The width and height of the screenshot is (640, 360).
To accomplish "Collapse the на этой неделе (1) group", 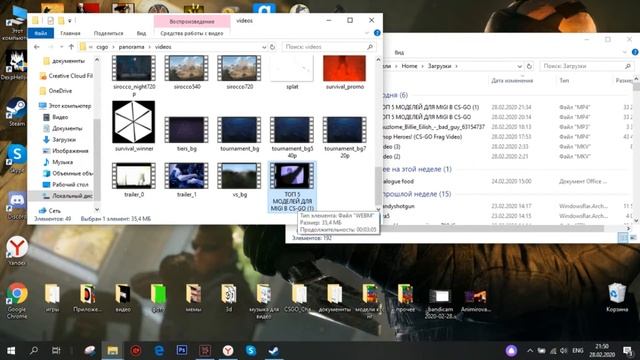I will click(417, 169).
